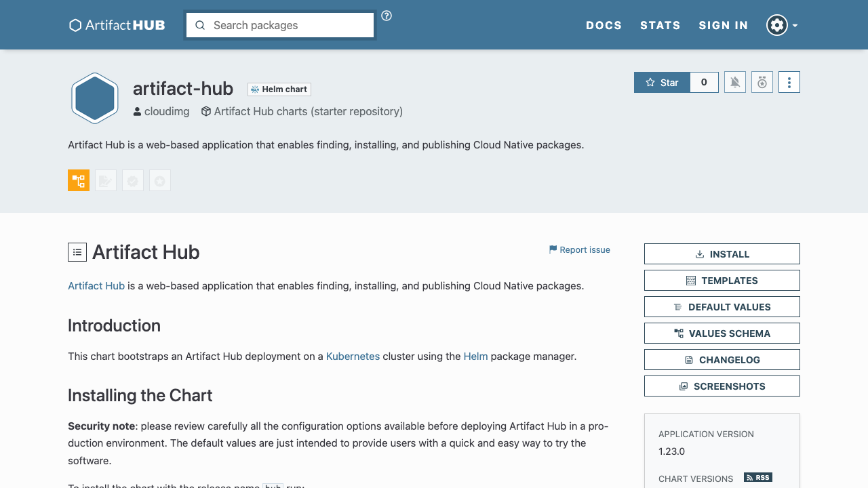Click the CHART VERSIONS label
Screen dimensions: 868x488
point(696,479)
